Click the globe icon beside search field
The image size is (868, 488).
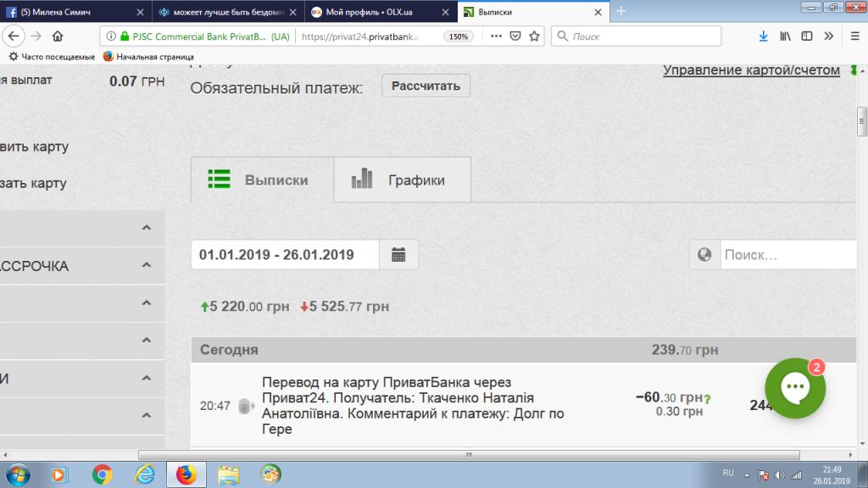(704, 254)
